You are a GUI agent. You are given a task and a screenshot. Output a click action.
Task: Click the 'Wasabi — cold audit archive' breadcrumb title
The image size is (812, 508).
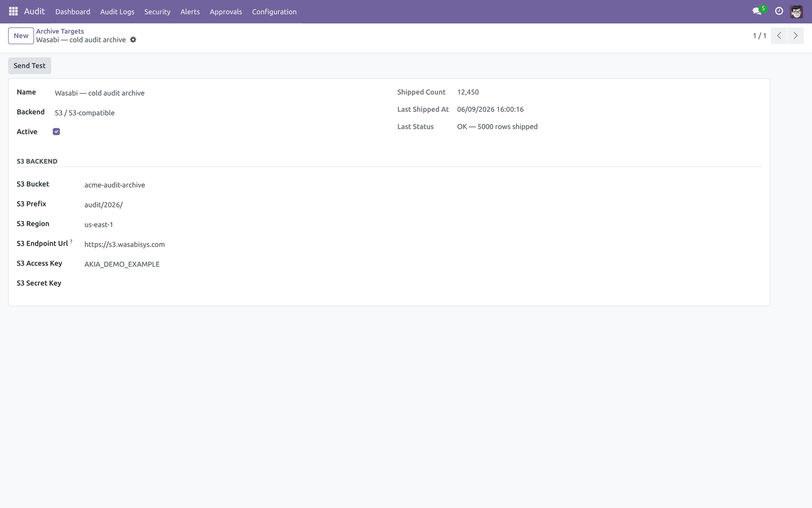click(81, 40)
